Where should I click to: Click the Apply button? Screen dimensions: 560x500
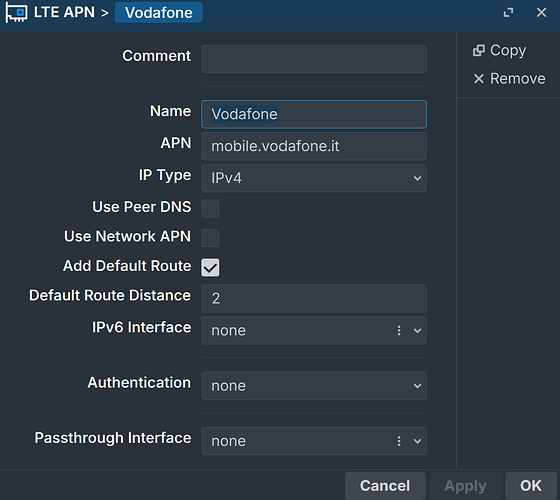[465, 486]
